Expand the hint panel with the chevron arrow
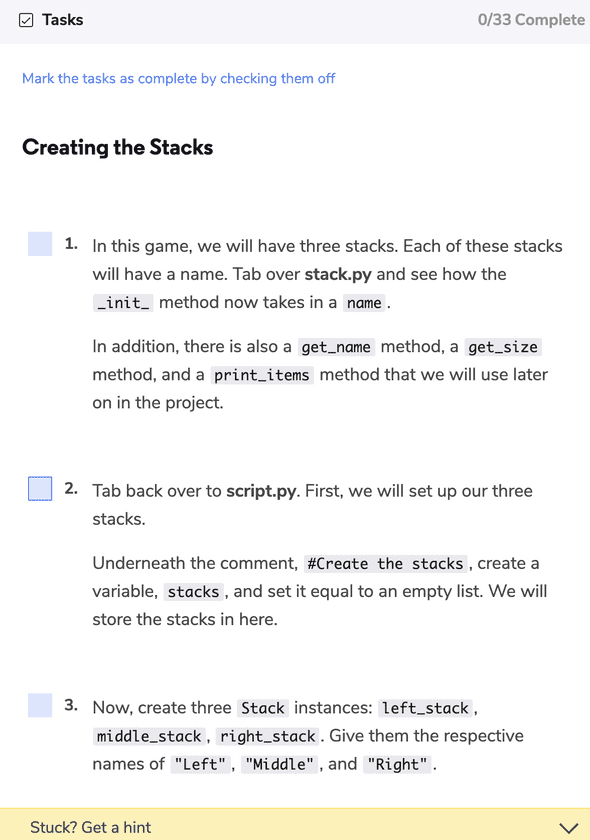The image size is (590, 840). pyautogui.click(x=569, y=828)
